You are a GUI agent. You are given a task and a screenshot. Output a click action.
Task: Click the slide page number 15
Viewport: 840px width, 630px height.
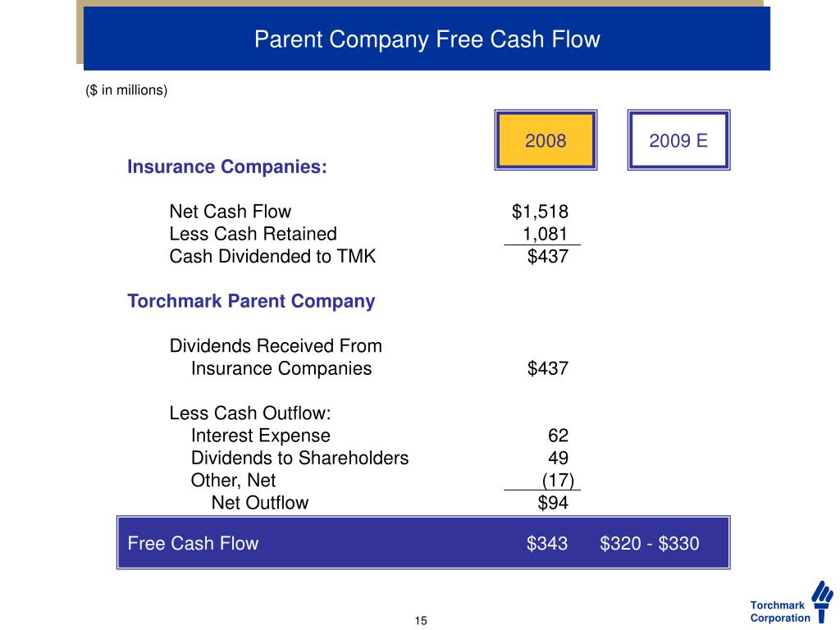(x=421, y=620)
